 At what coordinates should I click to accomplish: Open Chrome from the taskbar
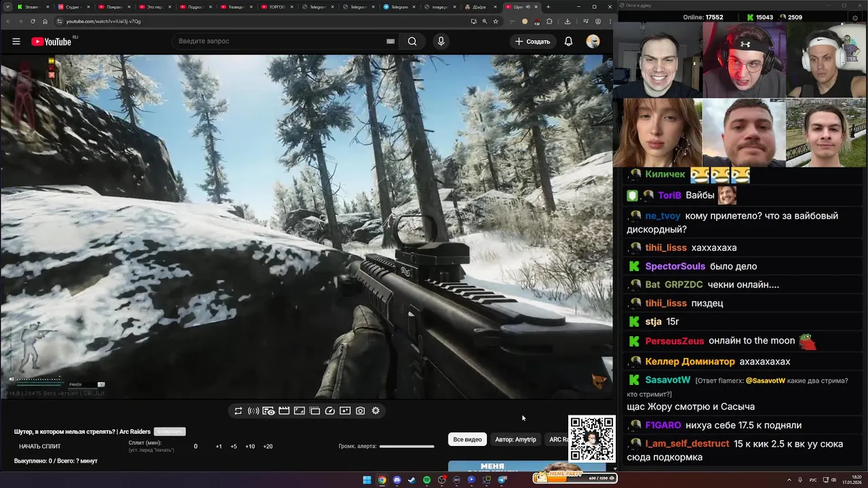pyautogui.click(x=382, y=480)
